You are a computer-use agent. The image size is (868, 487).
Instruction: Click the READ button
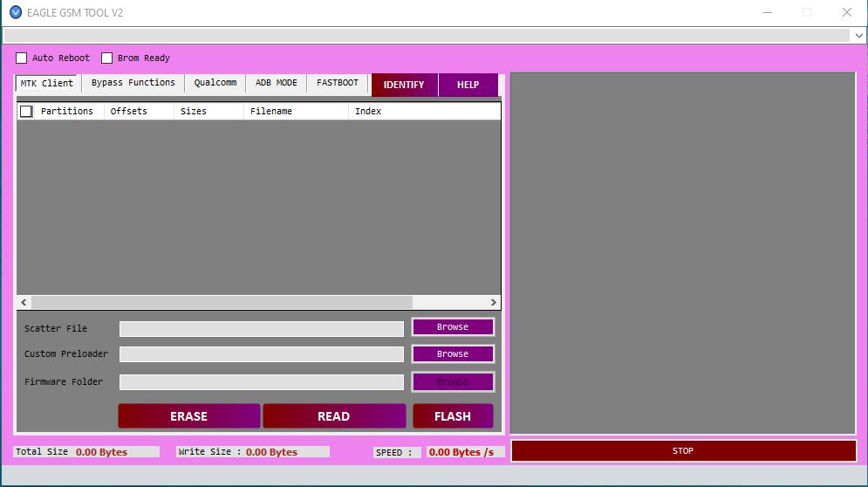pos(334,416)
